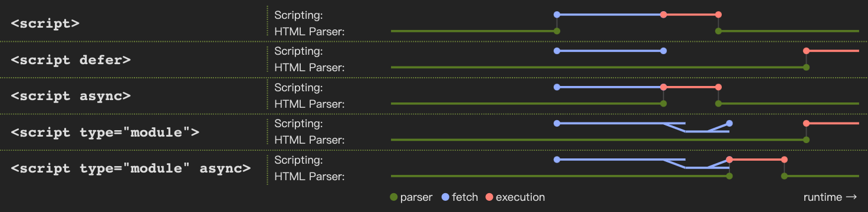Click the fetch legend text

click(x=465, y=197)
